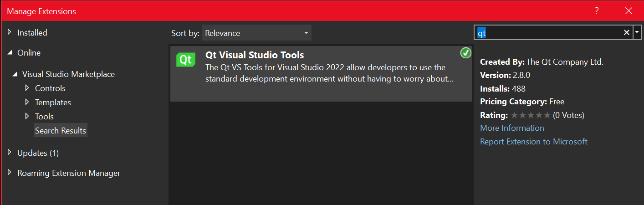Select the Templates category
The width and height of the screenshot is (644, 205).
(x=53, y=102)
